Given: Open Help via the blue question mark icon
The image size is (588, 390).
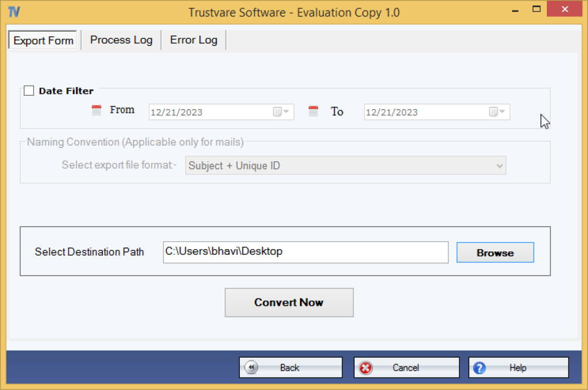Looking at the screenshot, I should 480,368.
